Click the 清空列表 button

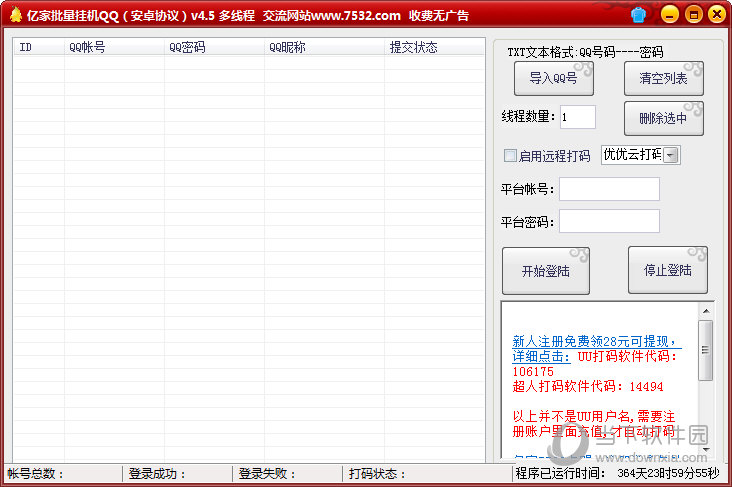[x=663, y=78]
